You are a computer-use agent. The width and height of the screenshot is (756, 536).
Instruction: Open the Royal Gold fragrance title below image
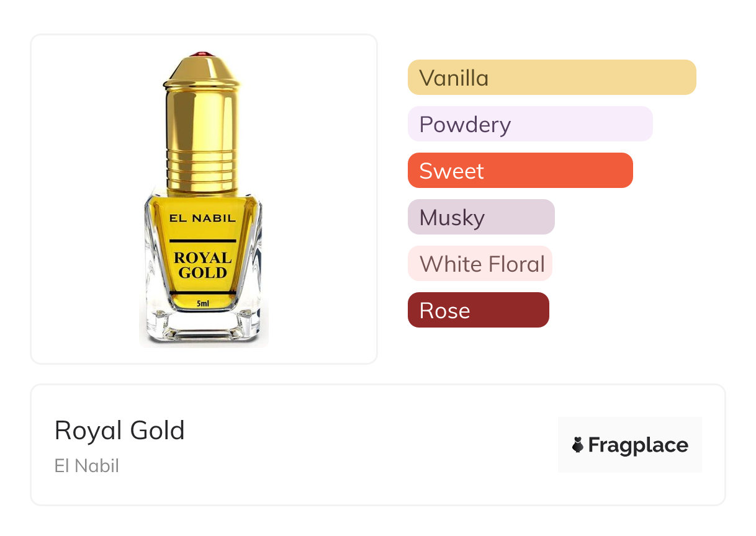120,431
